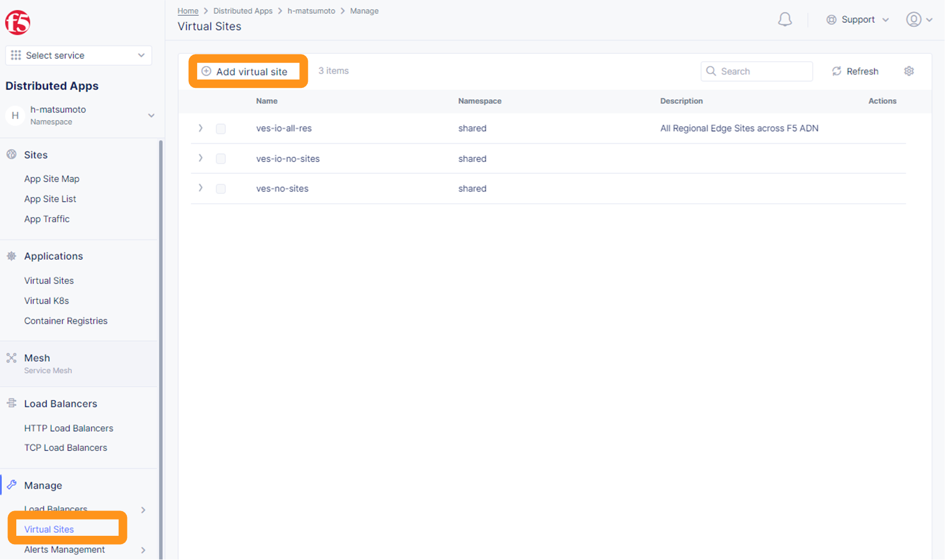Click the plus icon in Add virtual site
Screen dimensions: 945x560
coord(206,71)
